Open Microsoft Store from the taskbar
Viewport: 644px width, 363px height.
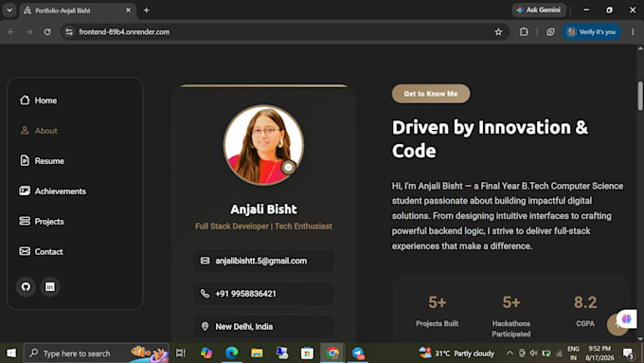(x=307, y=354)
